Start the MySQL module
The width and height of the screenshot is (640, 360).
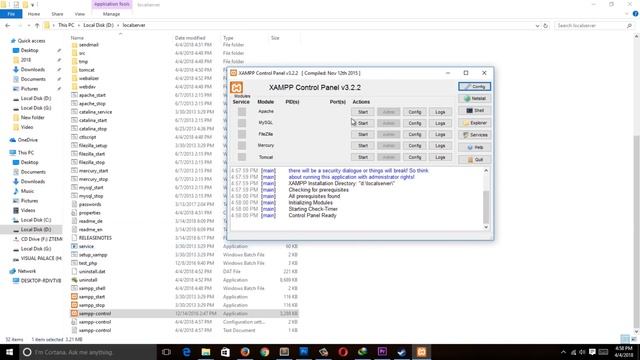362,123
